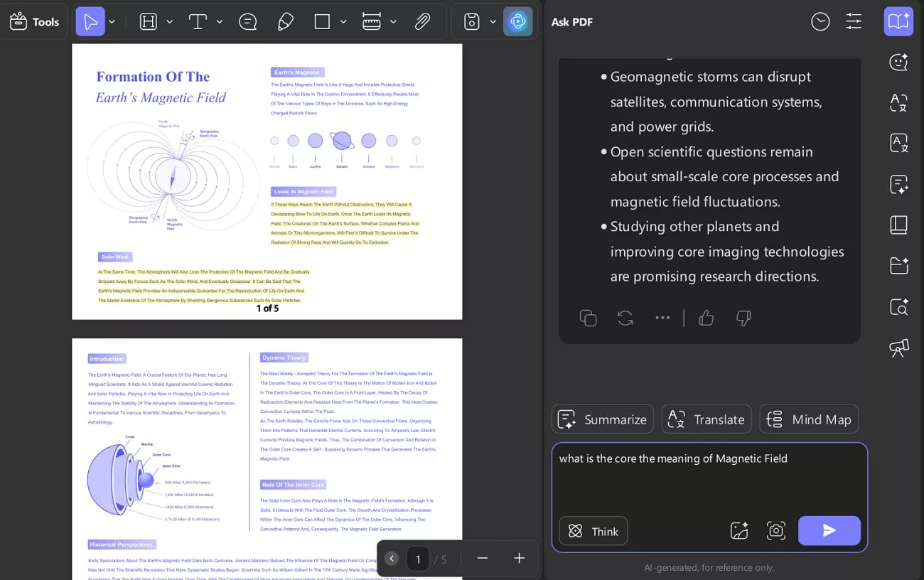Click the Mind Map button
The width and height of the screenshot is (924, 580).
click(x=809, y=419)
